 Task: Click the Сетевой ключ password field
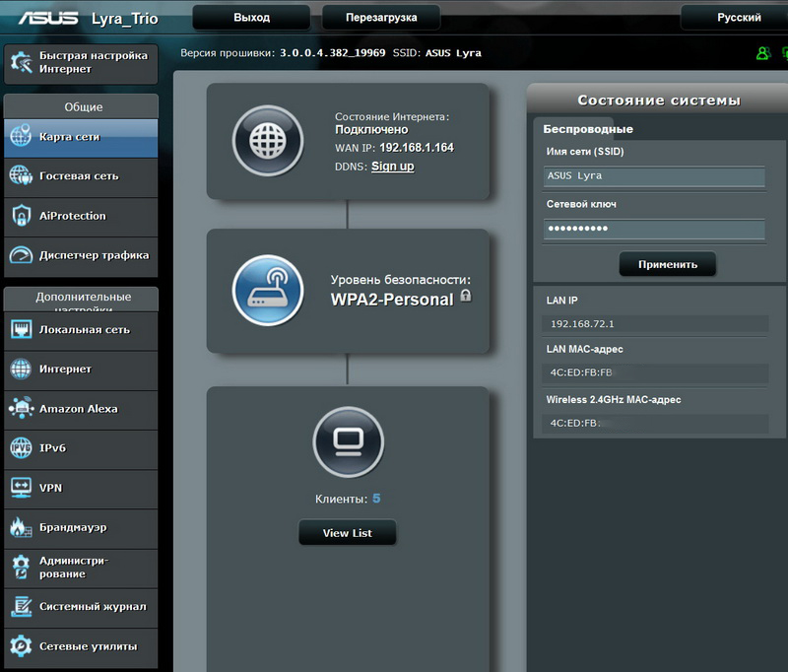[x=654, y=229]
